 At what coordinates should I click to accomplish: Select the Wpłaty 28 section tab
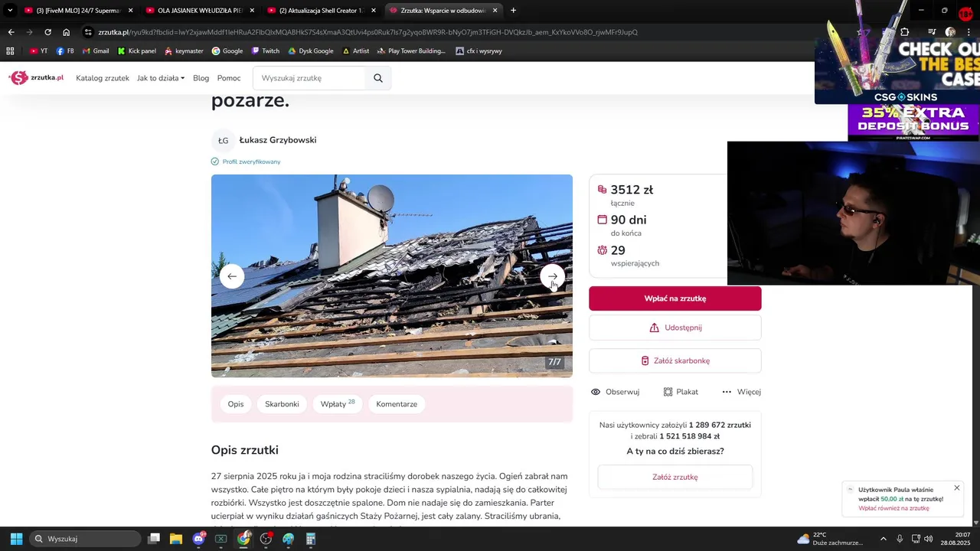pos(337,404)
